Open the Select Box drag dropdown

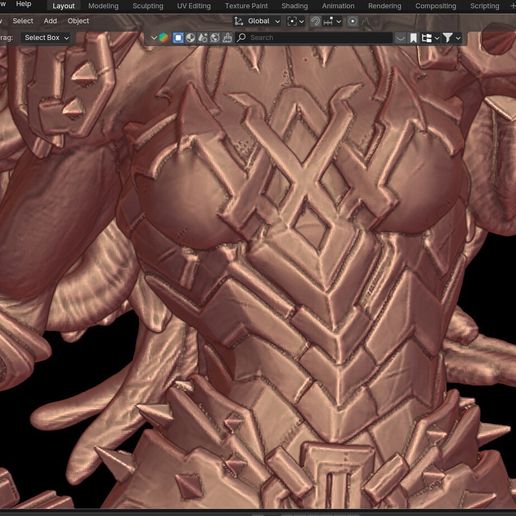[47, 38]
